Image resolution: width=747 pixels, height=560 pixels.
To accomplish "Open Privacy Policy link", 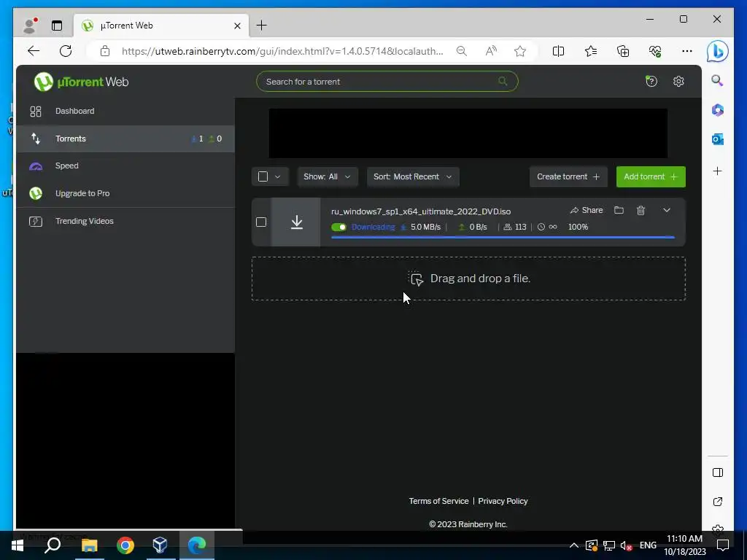I will point(503,501).
